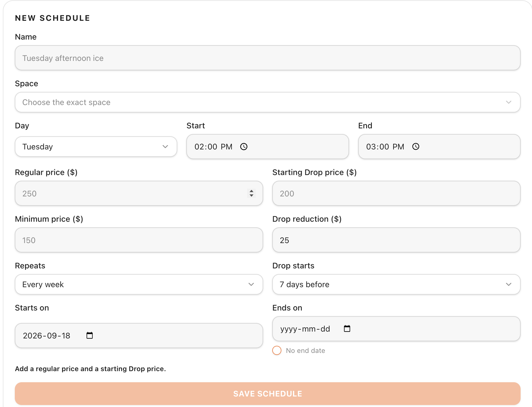This screenshot has height=407, width=532.
Task: Open the Ends on calendar picker
Action: coord(347,328)
